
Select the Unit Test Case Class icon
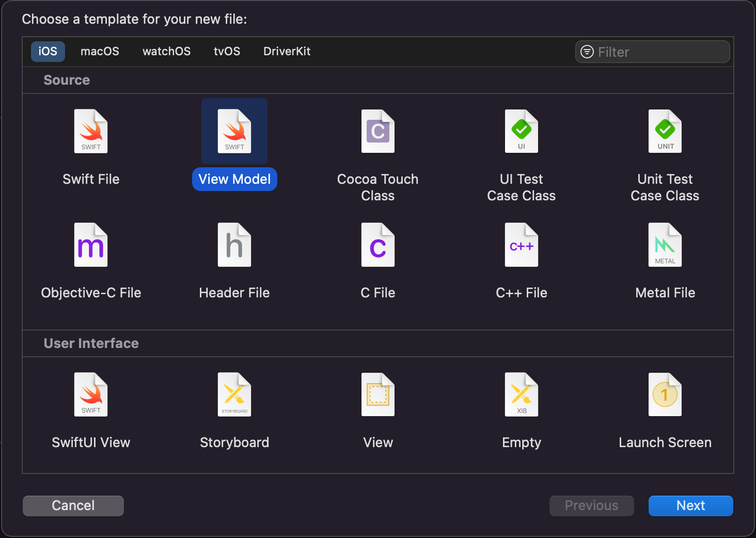tap(665, 131)
